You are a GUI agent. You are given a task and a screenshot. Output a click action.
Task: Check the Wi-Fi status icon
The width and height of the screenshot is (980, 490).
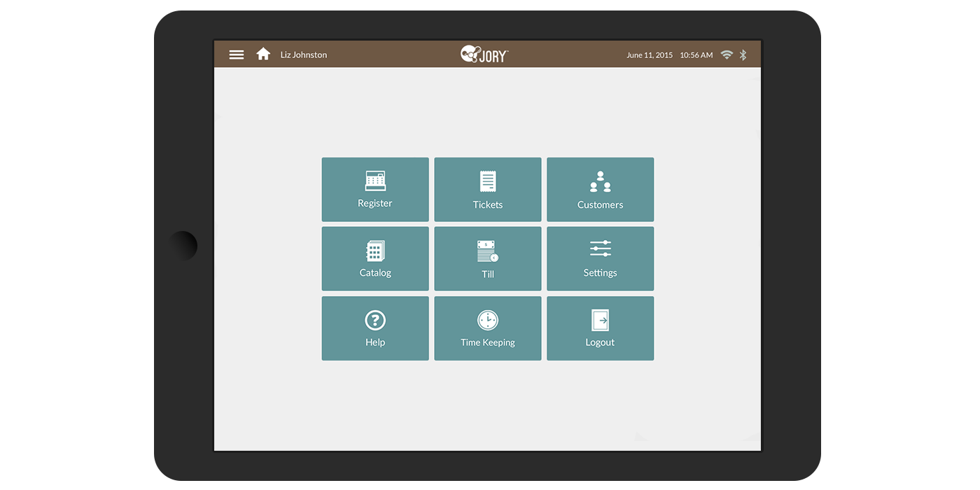(726, 54)
